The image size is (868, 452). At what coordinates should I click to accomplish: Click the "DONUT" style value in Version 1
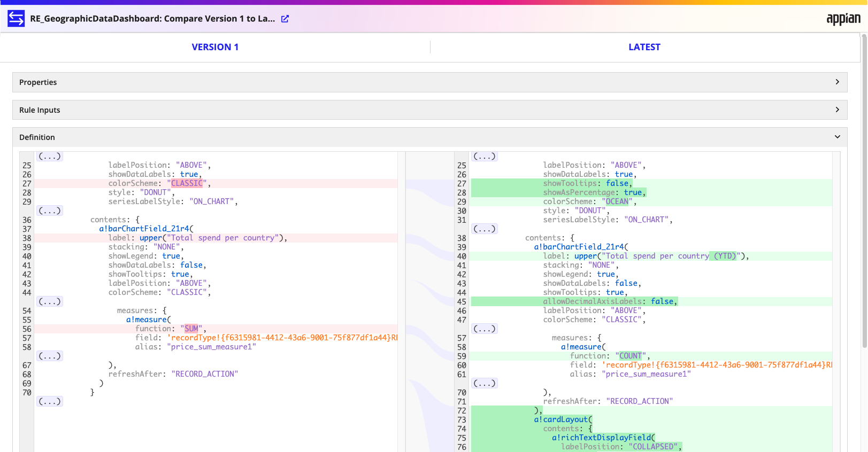coord(156,192)
